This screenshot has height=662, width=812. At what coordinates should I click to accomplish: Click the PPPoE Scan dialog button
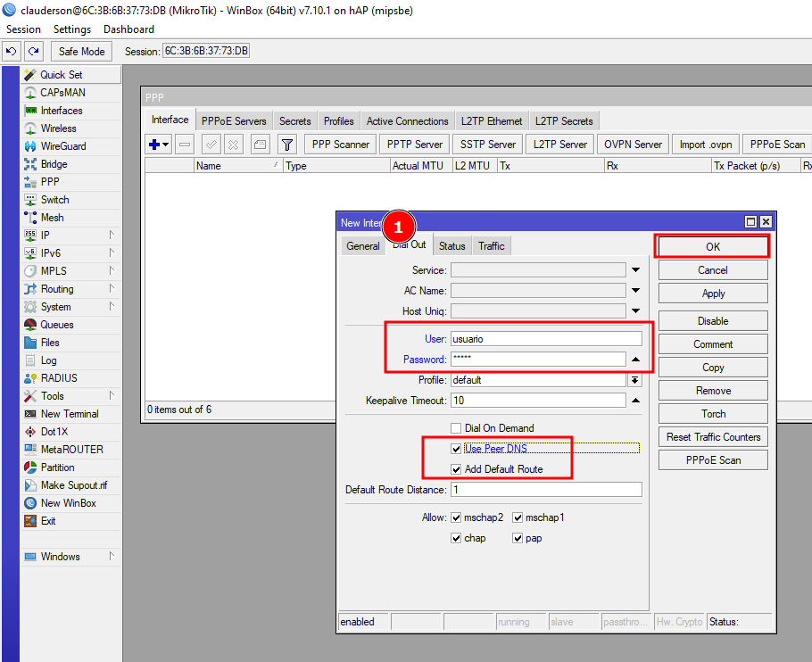713,460
